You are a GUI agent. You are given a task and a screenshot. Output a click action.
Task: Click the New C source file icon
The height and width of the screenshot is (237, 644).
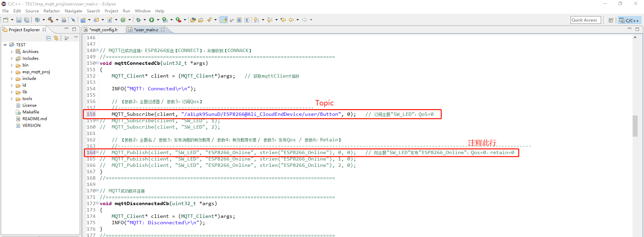(110, 20)
